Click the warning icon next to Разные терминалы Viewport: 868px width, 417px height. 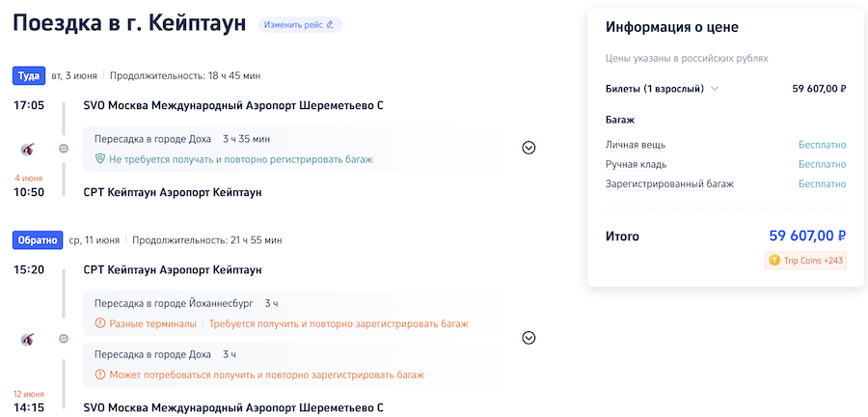100,324
